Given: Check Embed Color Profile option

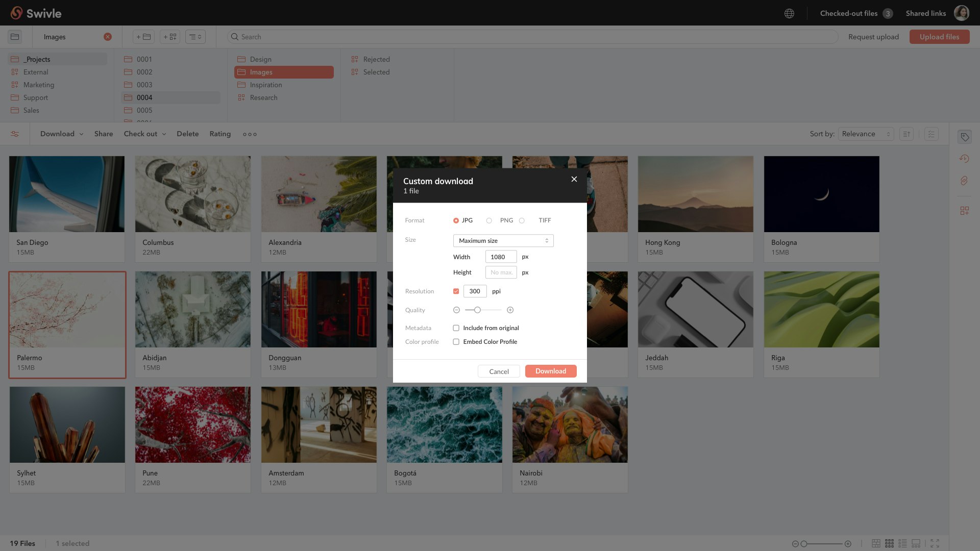Looking at the screenshot, I should tap(456, 342).
